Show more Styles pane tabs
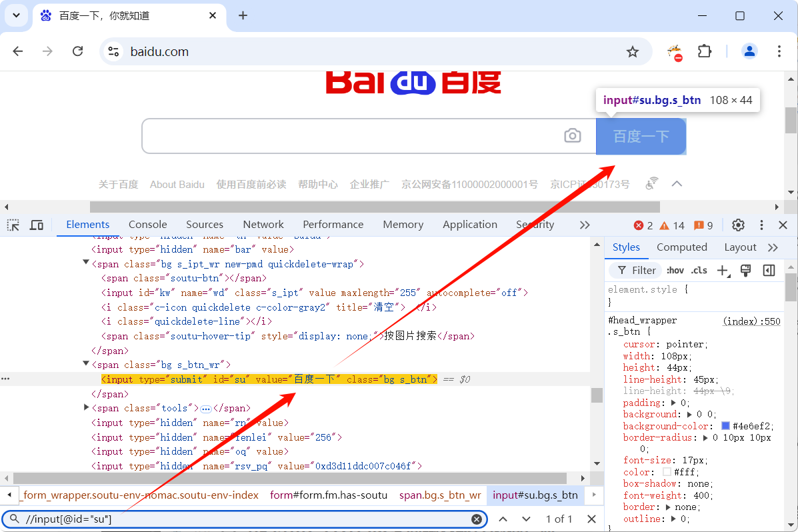This screenshot has width=798, height=532. pyautogui.click(x=773, y=247)
